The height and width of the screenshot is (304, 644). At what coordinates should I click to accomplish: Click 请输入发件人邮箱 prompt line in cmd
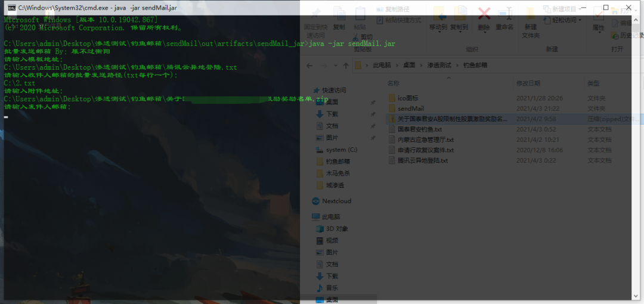point(37,107)
